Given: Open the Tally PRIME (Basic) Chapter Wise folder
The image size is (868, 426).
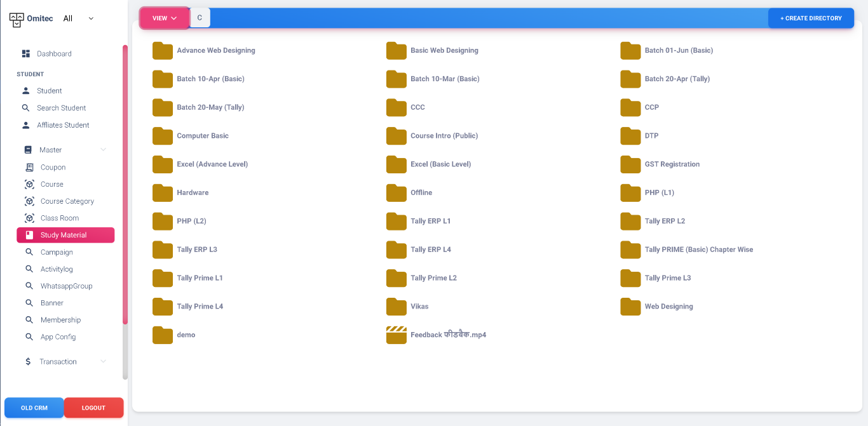Looking at the screenshot, I should pyautogui.click(x=698, y=250).
